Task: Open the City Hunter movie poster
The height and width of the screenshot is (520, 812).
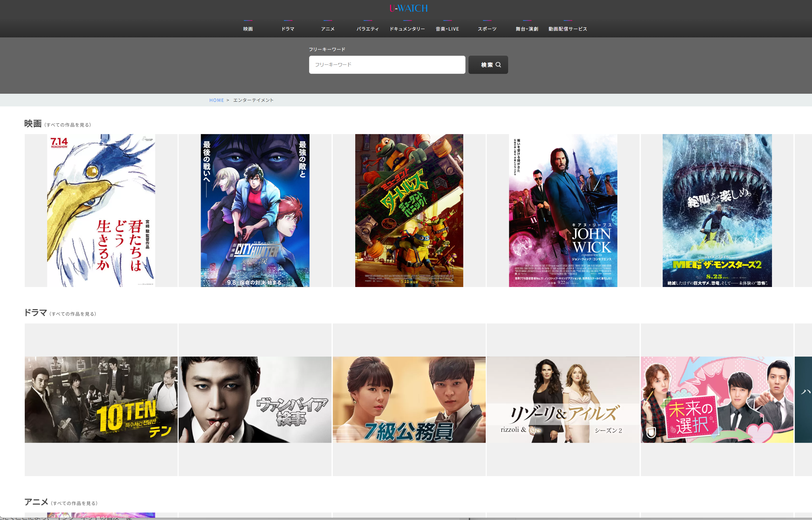Action: click(x=255, y=210)
